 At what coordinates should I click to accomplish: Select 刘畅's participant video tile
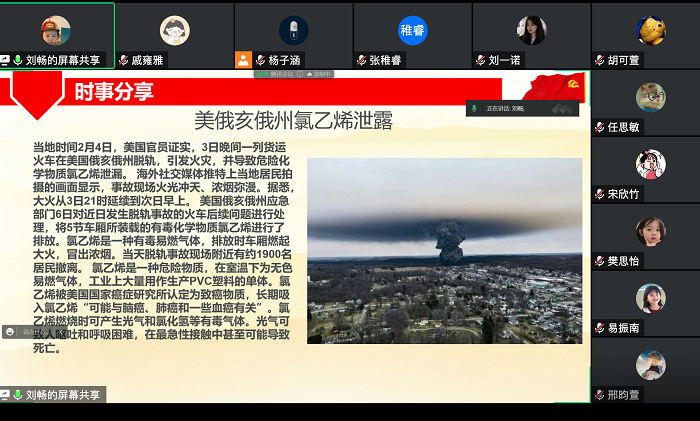(x=56, y=28)
